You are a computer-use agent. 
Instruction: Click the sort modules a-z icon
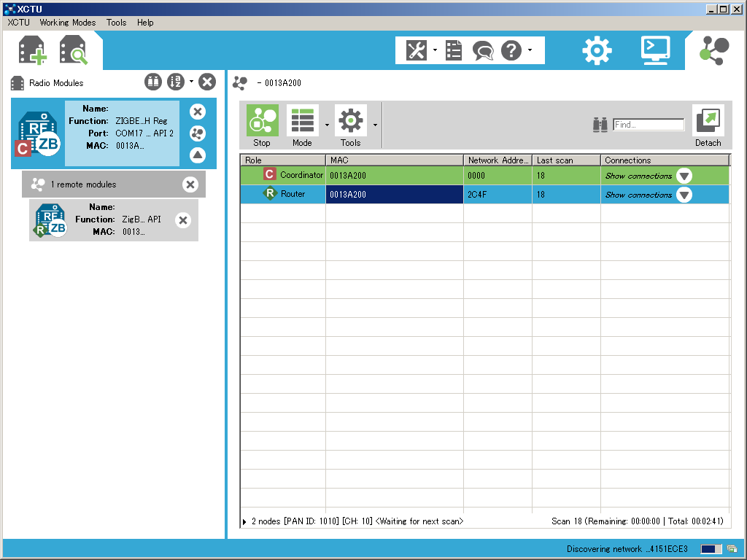click(176, 82)
